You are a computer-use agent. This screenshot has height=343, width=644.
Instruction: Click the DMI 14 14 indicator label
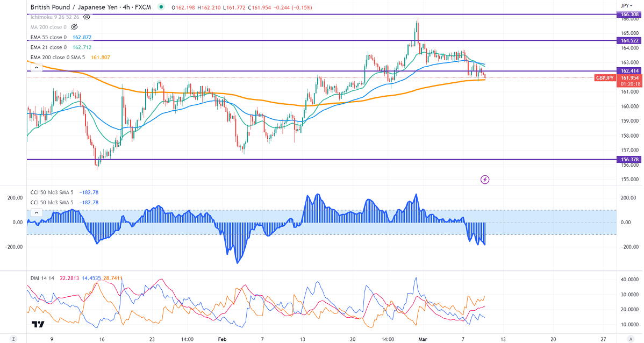tap(42, 278)
